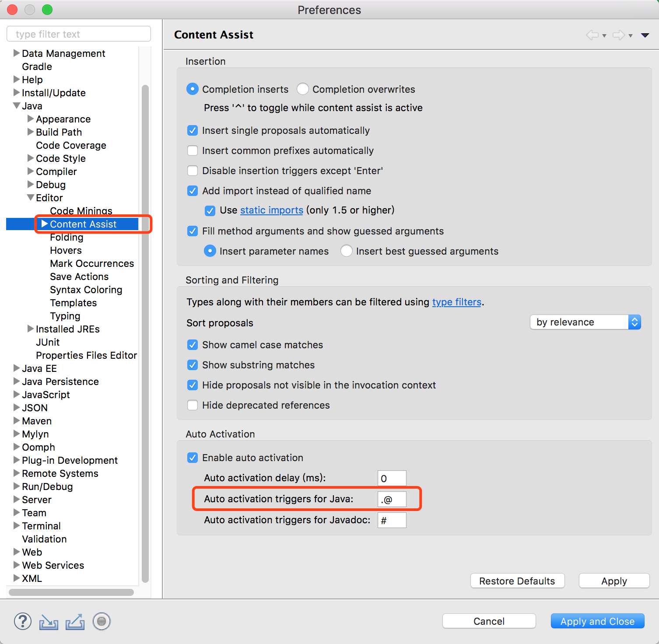
Task: Select JUnit preference page
Action: tap(48, 342)
